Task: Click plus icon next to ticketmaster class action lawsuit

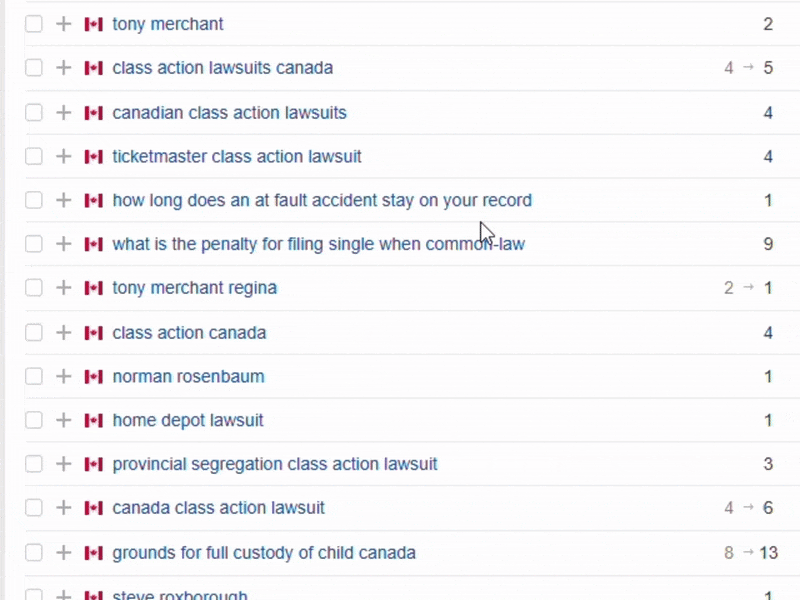Action: [63, 156]
